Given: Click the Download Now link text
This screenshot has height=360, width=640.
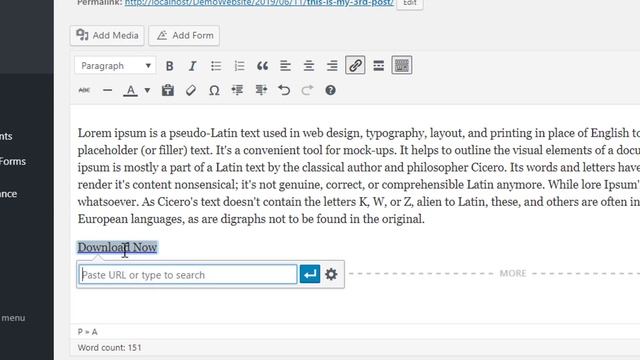Looking at the screenshot, I should tap(118, 247).
